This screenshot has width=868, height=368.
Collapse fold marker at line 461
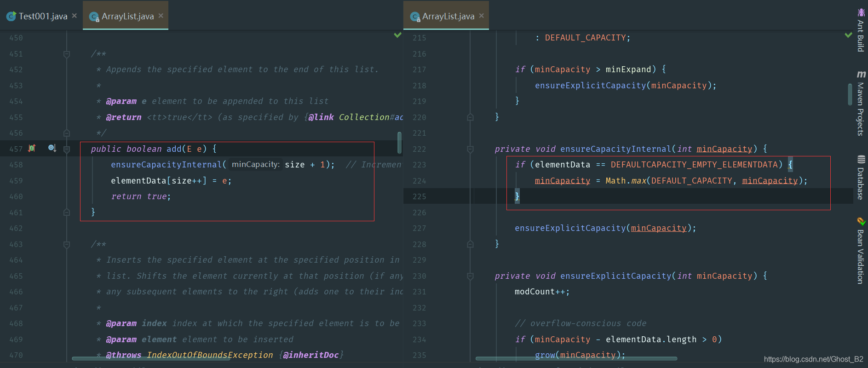67,212
